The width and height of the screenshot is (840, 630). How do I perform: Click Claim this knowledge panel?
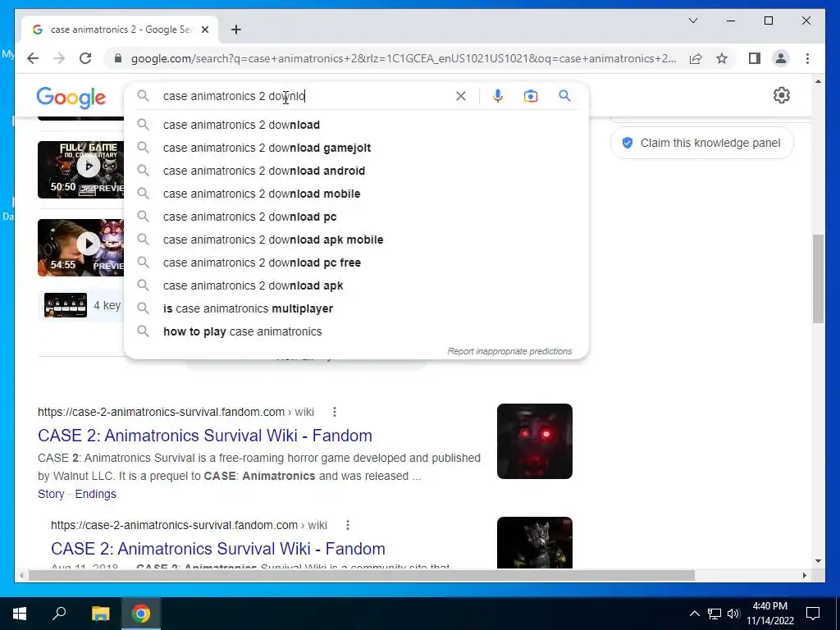pyautogui.click(x=702, y=143)
